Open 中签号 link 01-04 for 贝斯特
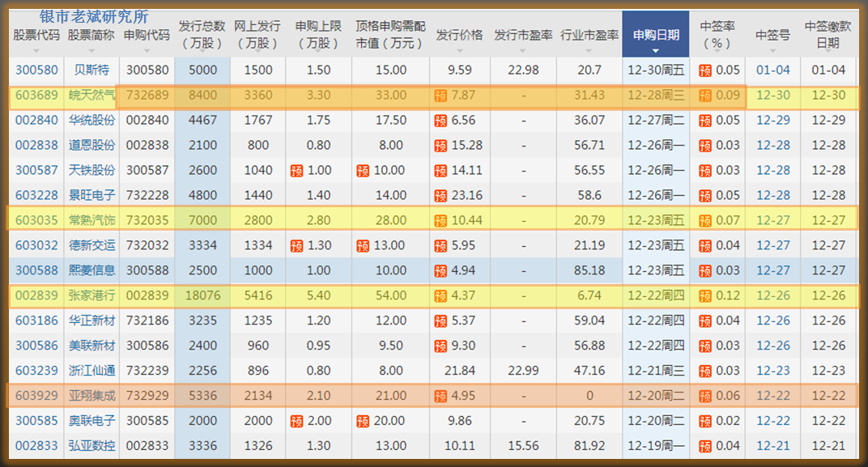Image resolution: width=868 pixels, height=467 pixels. (772, 70)
